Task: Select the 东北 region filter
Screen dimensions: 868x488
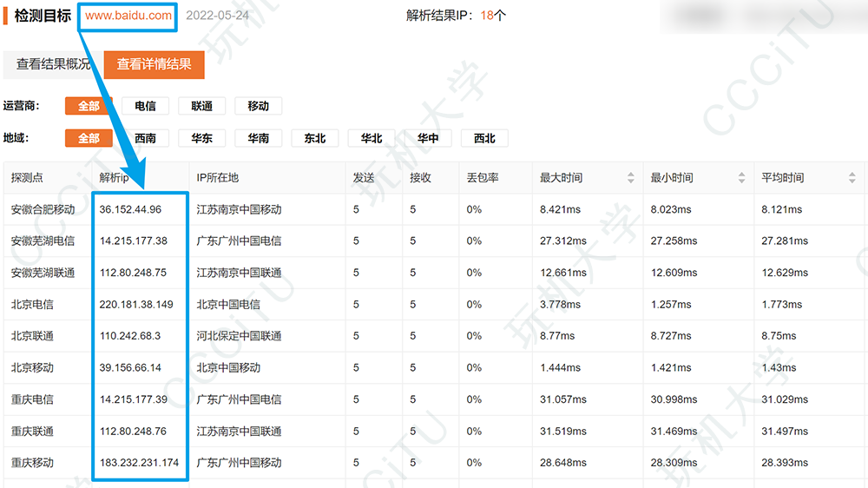Action: [x=314, y=138]
